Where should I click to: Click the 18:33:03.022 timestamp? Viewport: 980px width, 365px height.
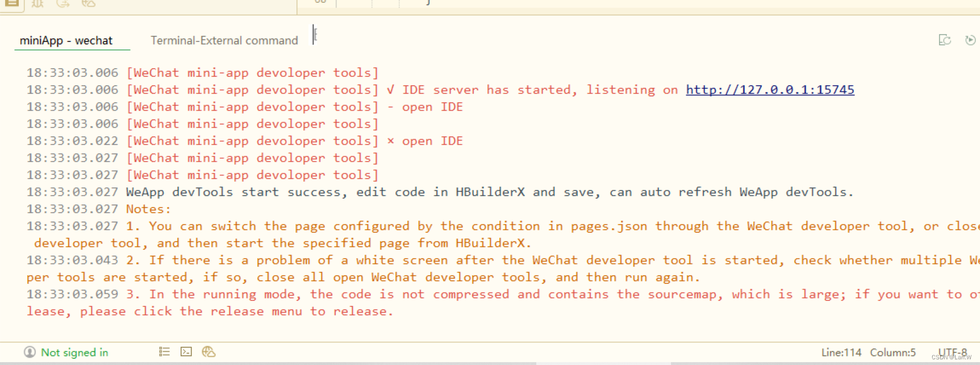click(x=72, y=141)
